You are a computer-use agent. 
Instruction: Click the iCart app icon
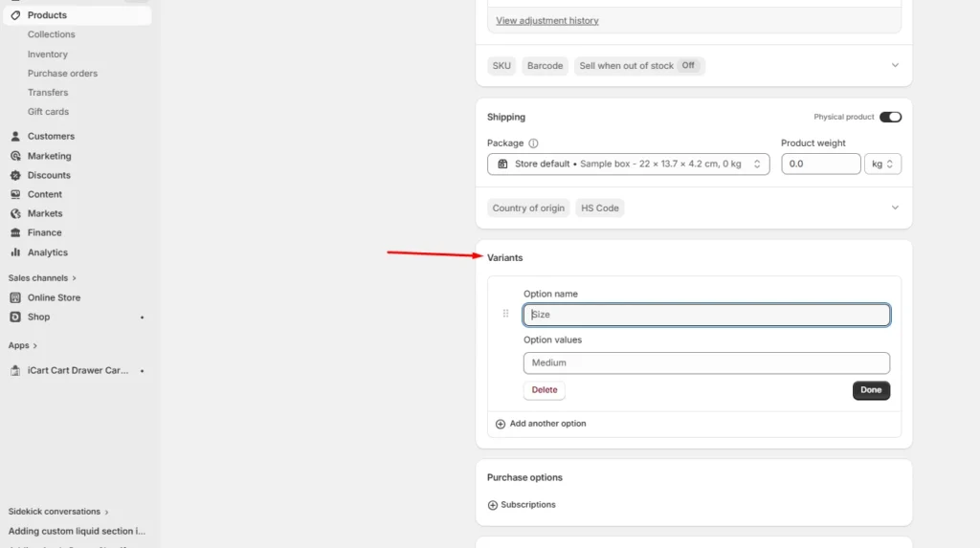click(x=15, y=370)
